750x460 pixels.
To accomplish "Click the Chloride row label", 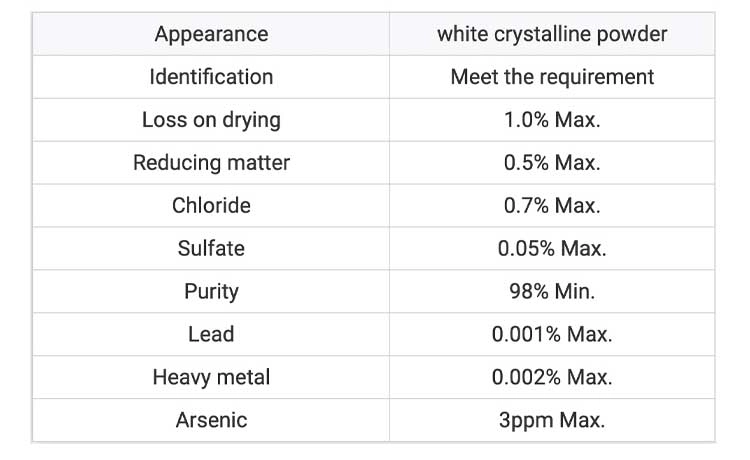I will tap(211, 206).
